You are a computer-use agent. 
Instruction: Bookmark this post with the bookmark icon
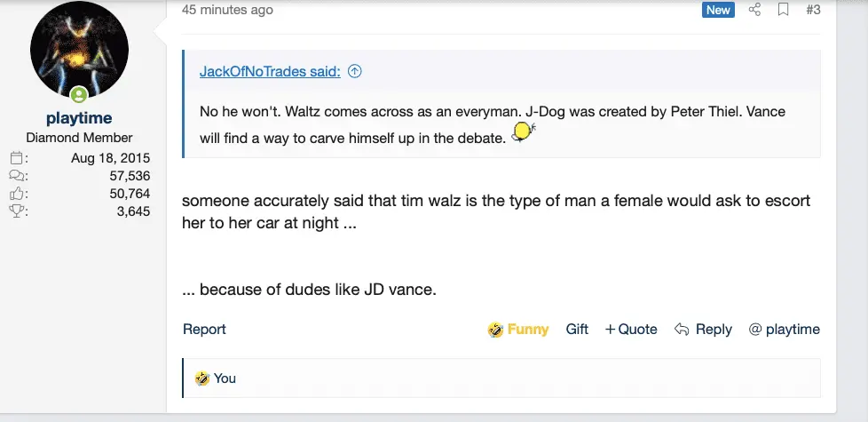(x=784, y=10)
